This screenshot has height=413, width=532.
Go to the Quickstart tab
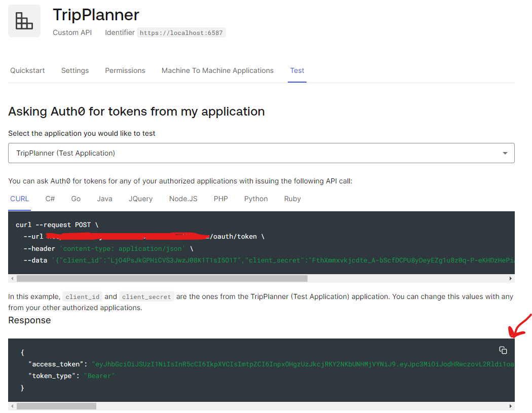tap(27, 70)
